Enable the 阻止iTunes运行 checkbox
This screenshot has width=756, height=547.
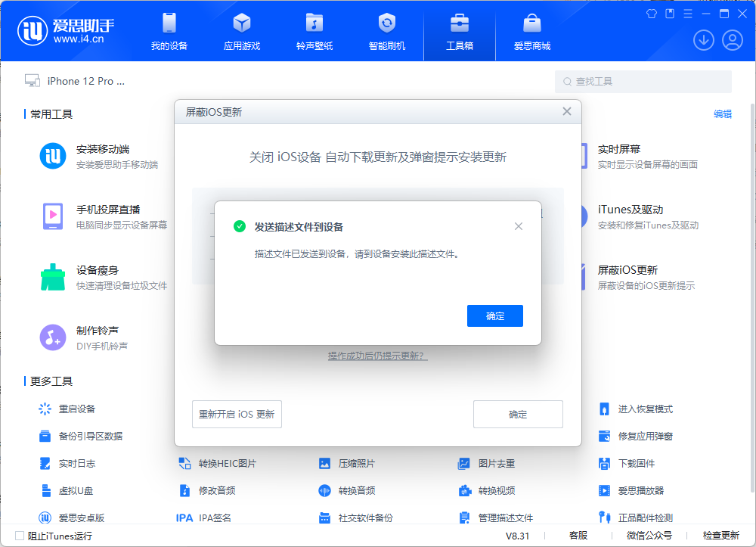pos(19,535)
